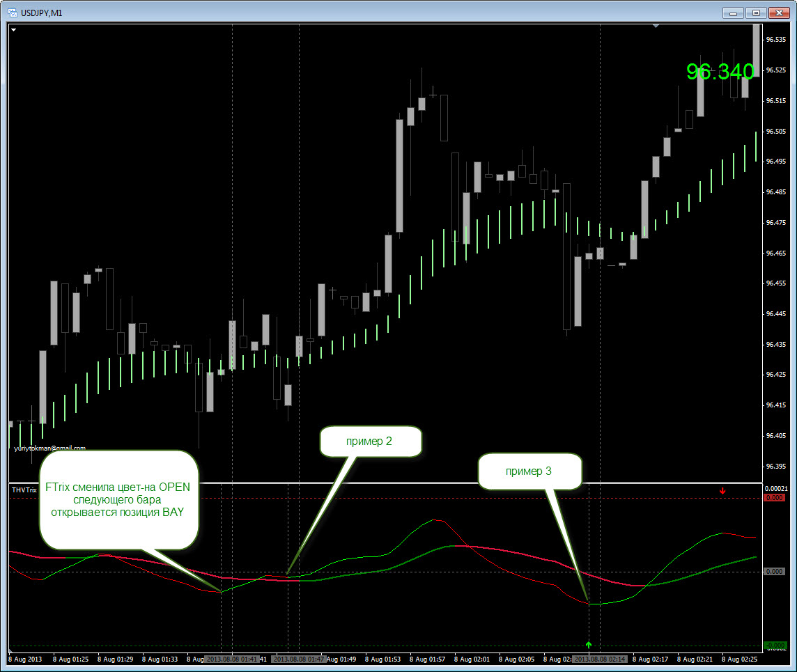Click the 2013.08.08 02:14 time marker
This screenshot has height=672, width=797.
[x=600, y=659]
